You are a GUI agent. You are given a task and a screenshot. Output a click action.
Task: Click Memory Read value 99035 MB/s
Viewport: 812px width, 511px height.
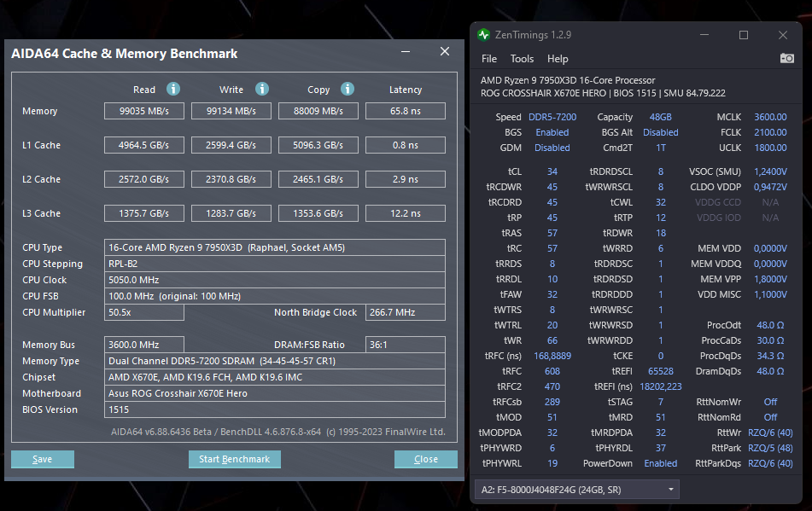(x=144, y=111)
